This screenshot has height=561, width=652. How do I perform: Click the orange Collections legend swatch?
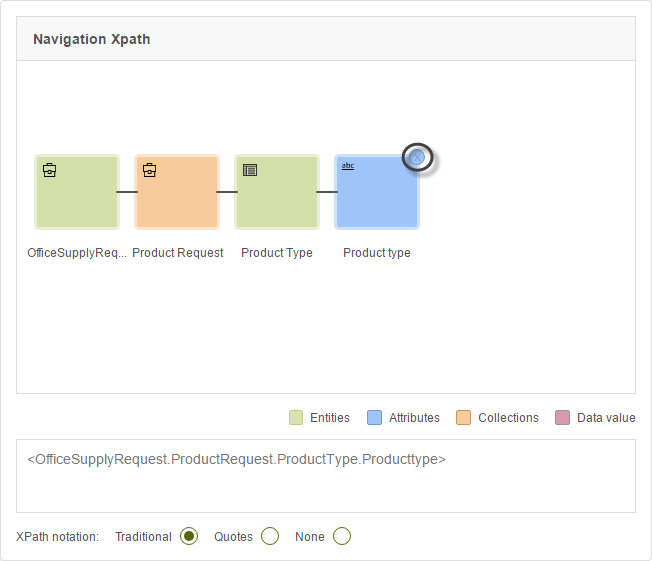coord(464,418)
